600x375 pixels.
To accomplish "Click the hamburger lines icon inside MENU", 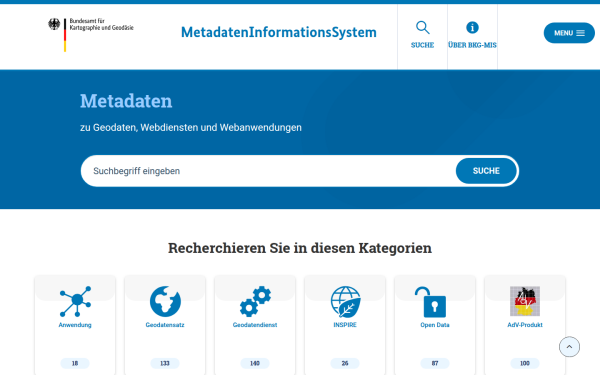I will coord(580,33).
